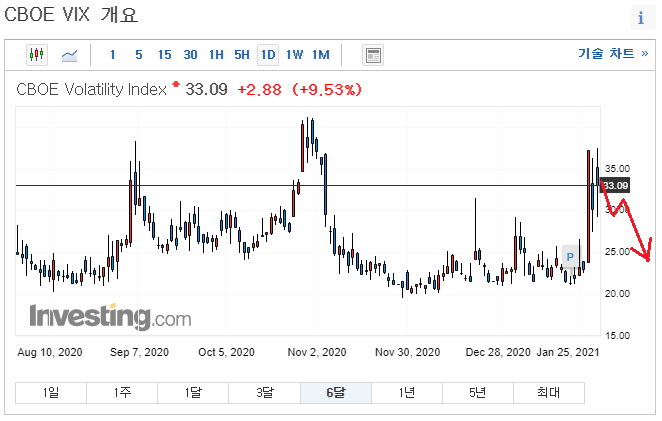662x421 pixels.
Task: Click the 33.09 quote value in header
Action: click(x=206, y=90)
